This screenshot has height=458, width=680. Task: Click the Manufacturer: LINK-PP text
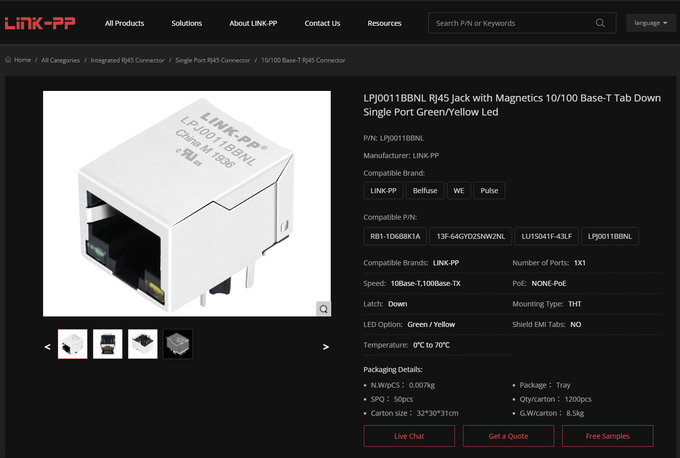point(401,155)
